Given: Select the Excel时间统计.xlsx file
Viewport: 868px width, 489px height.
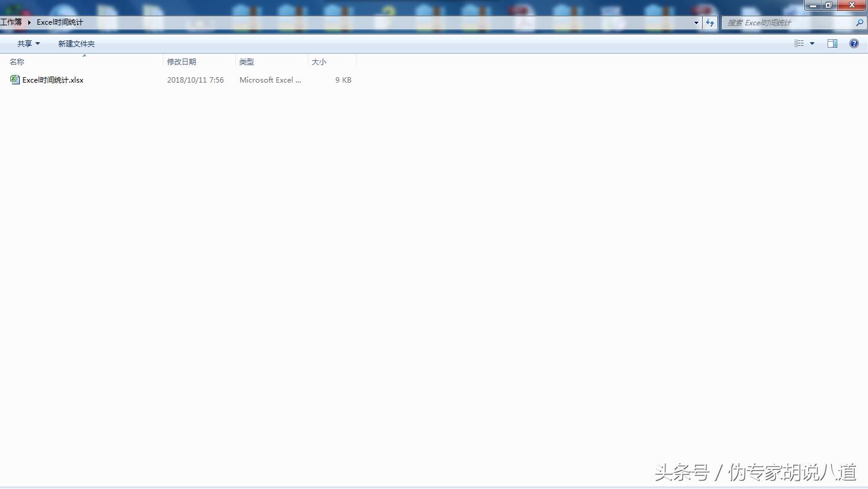Looking at the screenshot, I should pos(52,80).
